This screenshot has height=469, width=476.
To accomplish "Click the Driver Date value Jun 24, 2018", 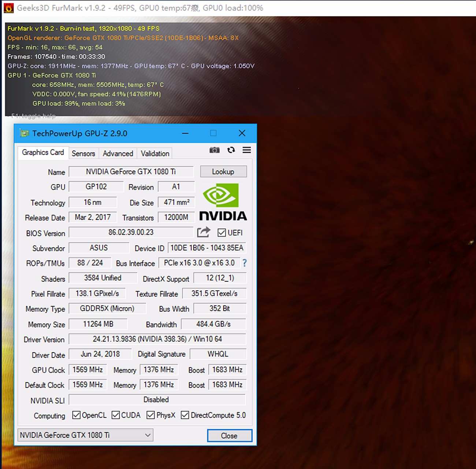I will (100, 354).
